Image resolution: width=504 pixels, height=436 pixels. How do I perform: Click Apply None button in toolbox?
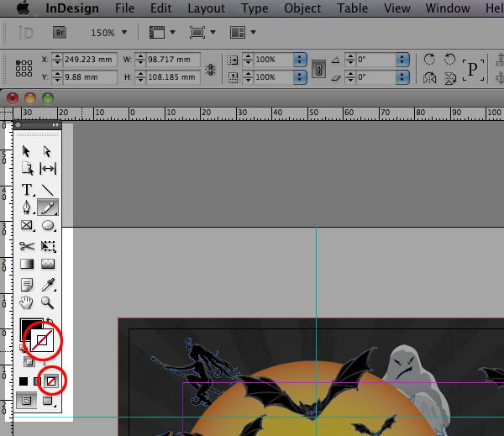(x=51, y=381)
